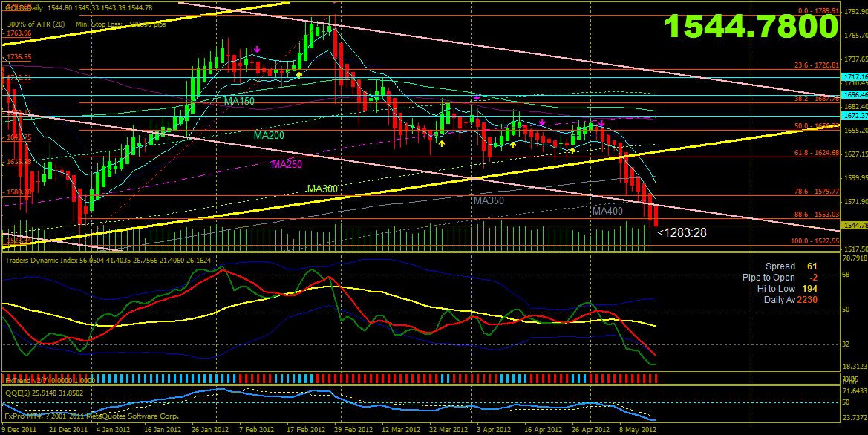Click the magenta MA250 label
Screen dimensions: 868x435
click(287, 164)
